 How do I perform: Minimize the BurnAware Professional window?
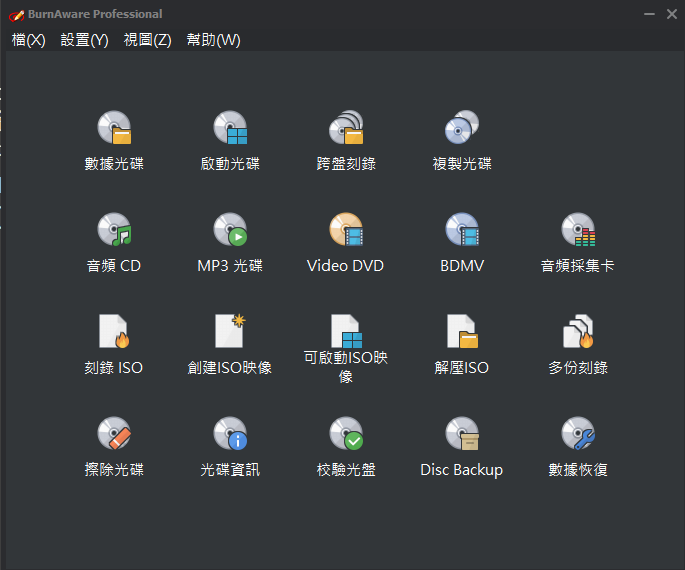[649, 14]
